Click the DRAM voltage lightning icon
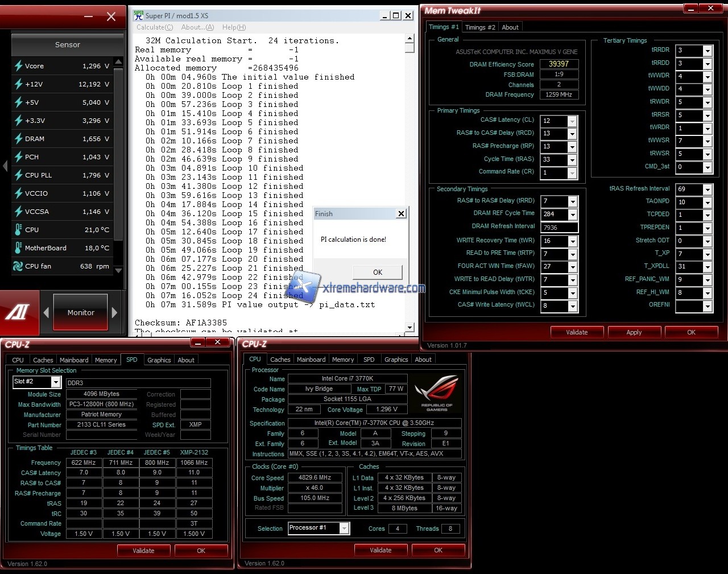The width and height of the screenshot is (728, 574). click(x=18, y=139)
